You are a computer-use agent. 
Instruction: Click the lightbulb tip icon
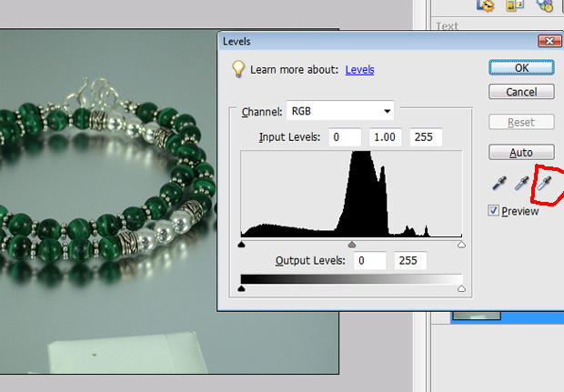click(x=238, y=69)
